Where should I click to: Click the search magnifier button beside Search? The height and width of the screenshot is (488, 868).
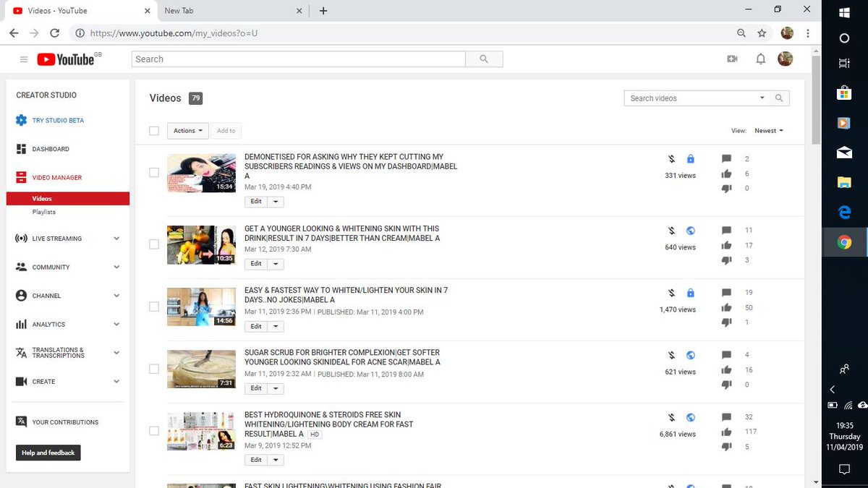(484, 59)
